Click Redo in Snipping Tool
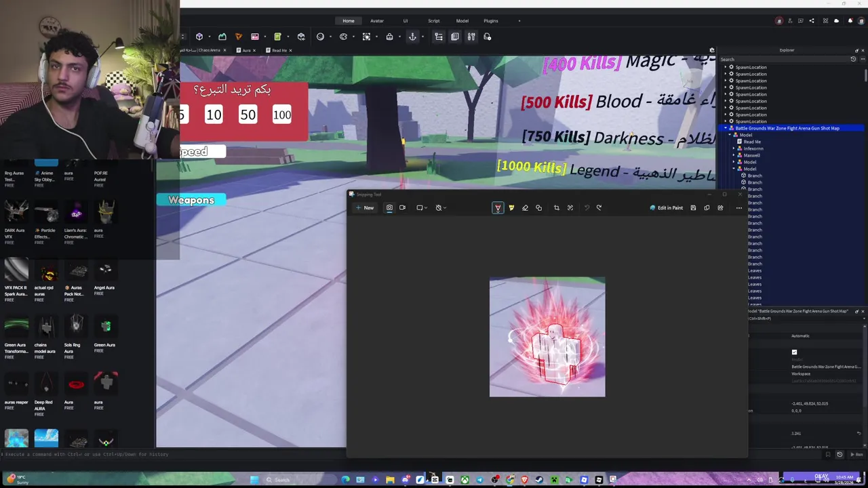Image resolution: width=868 pixels, height=488 pixels. pyautogui.click(x=599, y=207)
